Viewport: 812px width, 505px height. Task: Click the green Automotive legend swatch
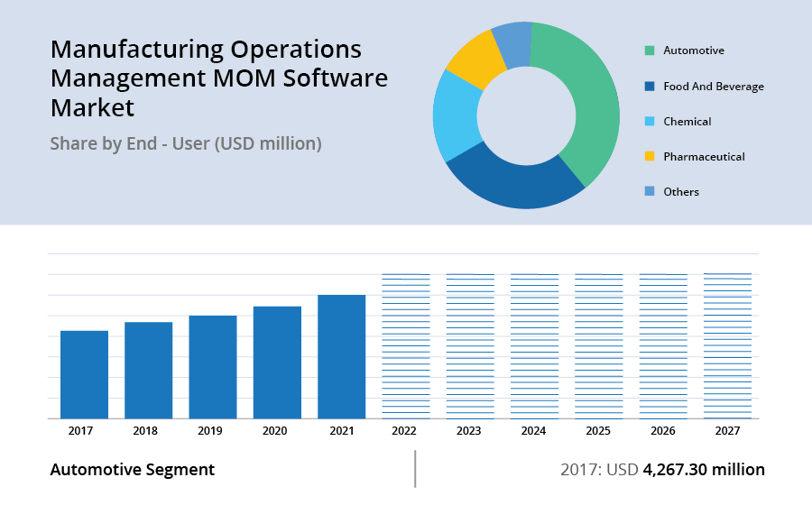pyautogui.click(x=650, y=50)
